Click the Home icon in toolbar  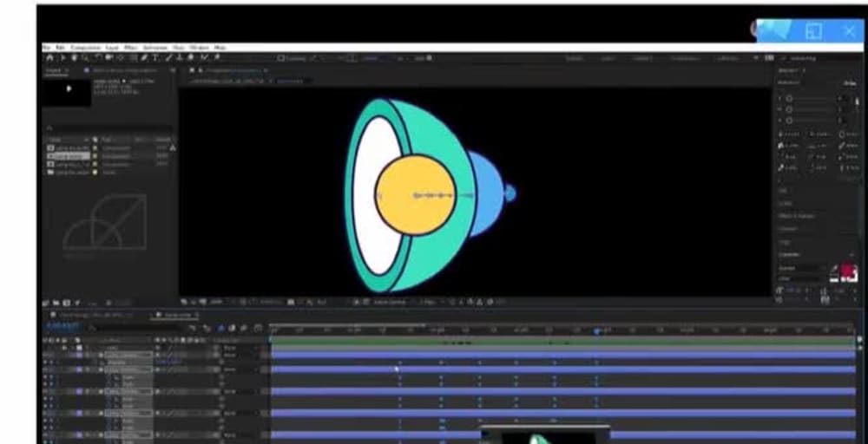click(49, 57)
